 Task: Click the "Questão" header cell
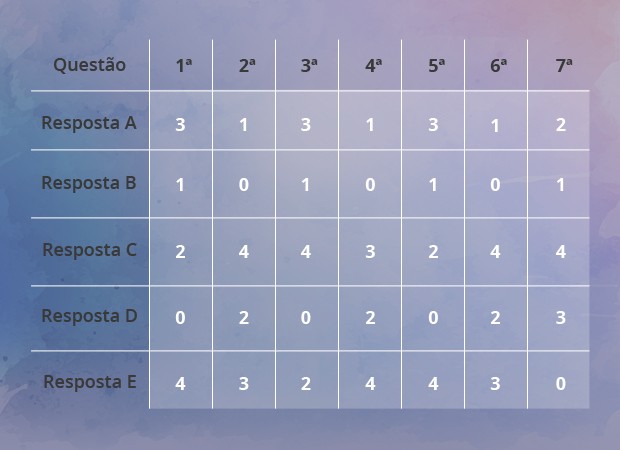point(90,65)
